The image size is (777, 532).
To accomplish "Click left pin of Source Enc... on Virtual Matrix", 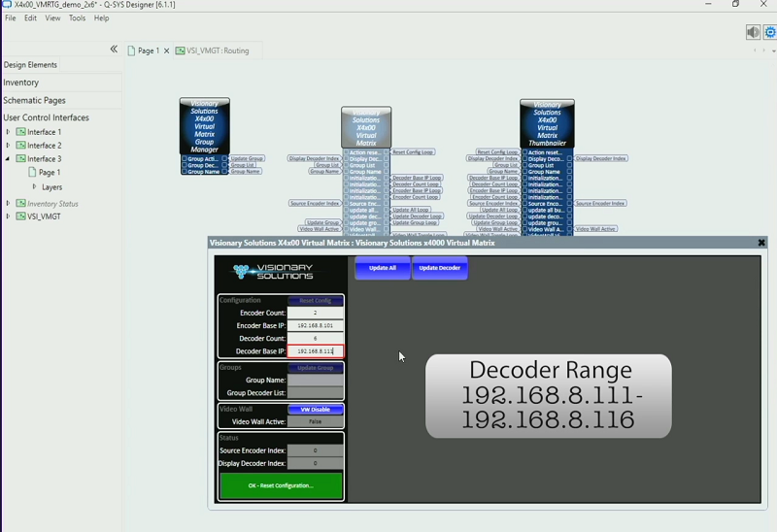I will coord(346,204).
